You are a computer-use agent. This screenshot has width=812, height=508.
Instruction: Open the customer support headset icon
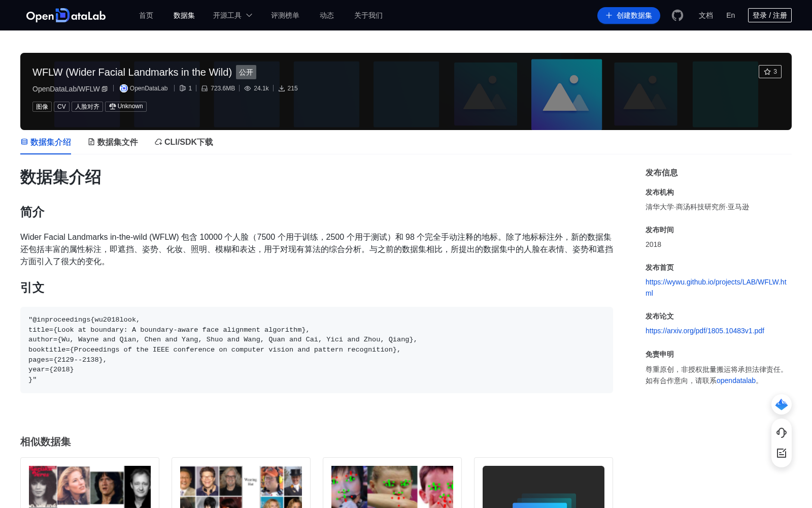[x=782, y=433]
